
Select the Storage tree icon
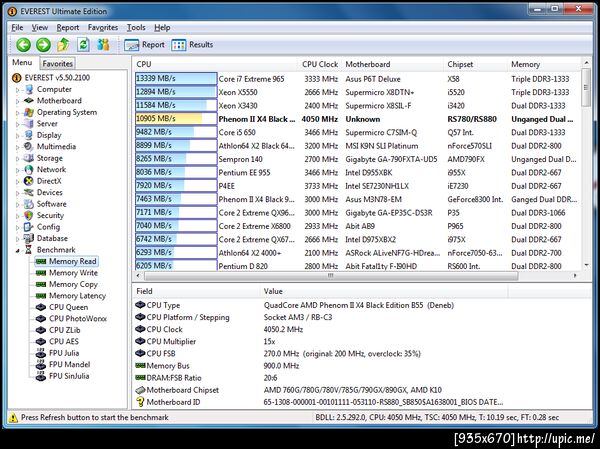pyautogui.click(x=29, y=158)
